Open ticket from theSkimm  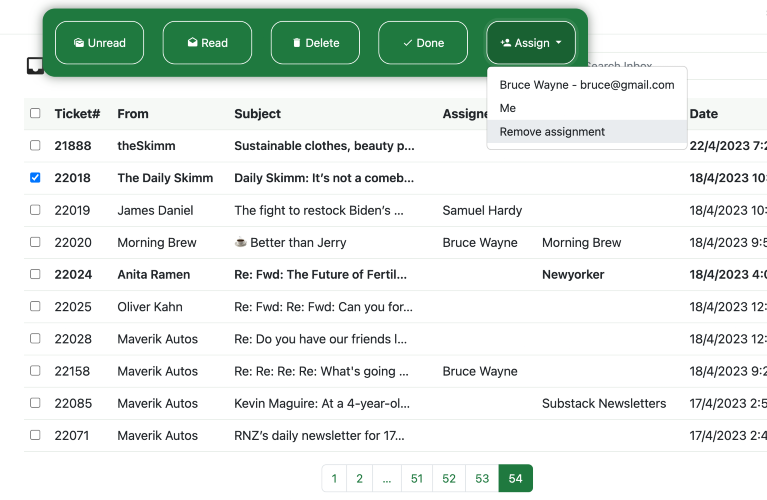click(x=146, y=146)
